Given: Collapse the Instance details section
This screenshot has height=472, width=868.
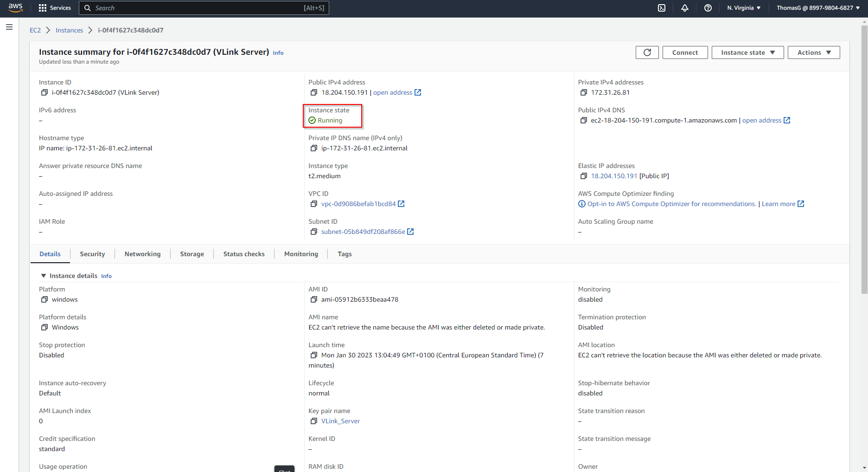Looking at the screenshot, I should click(44, 276).
